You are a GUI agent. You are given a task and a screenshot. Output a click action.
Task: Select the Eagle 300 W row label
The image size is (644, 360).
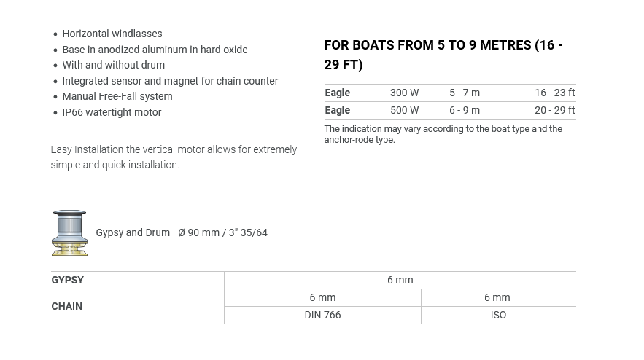[x=338, y=93]
